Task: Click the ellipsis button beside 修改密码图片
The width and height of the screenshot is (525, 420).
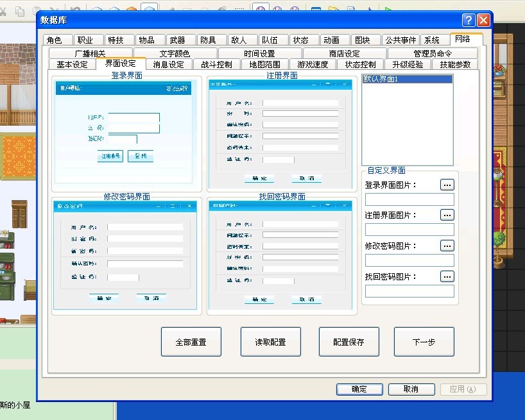Action: 447,246
